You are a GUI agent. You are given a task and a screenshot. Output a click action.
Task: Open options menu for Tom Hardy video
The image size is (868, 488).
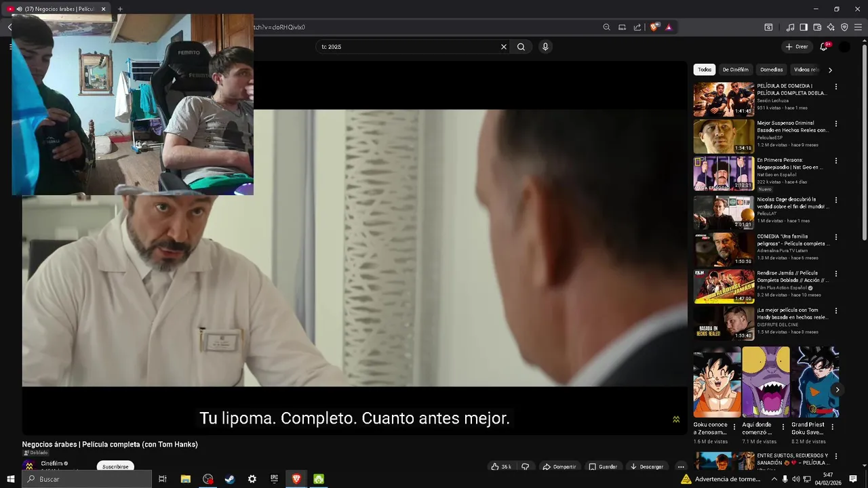(836, 311)
